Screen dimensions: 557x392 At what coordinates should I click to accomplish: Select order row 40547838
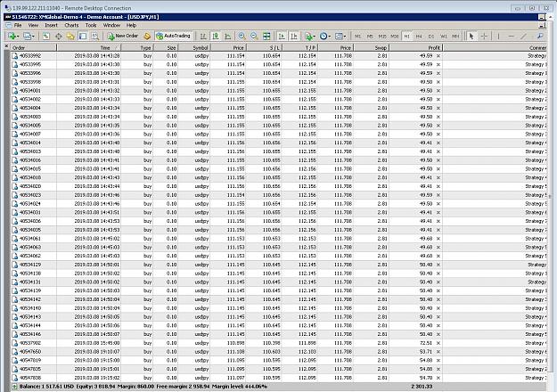[279, 378]
